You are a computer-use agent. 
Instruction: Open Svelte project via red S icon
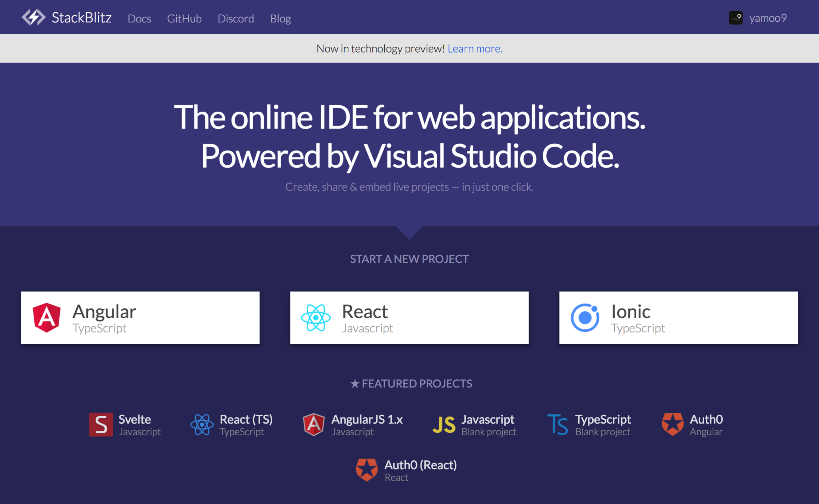point(101,424)
